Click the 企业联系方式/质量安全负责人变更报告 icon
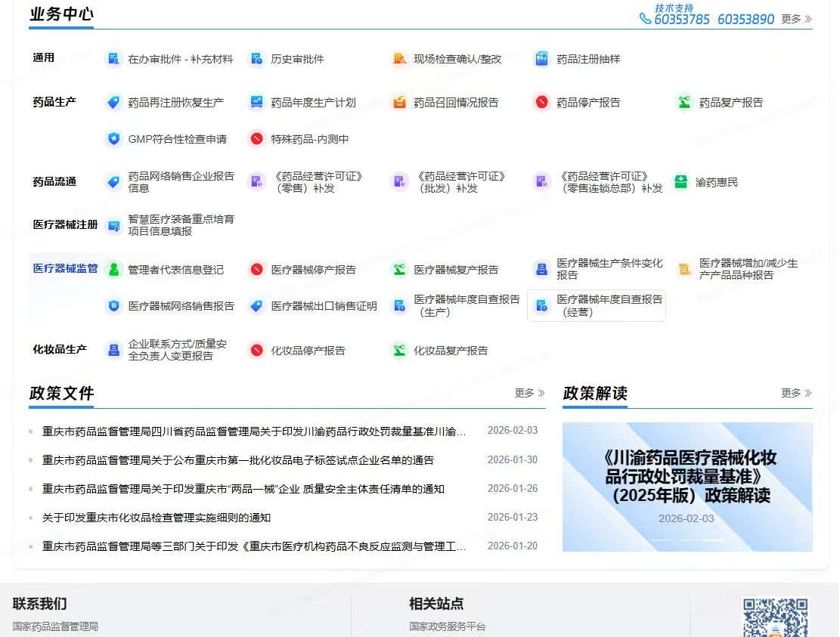The width and height of the screenshot is (840, 637). [x=113, y=350]
